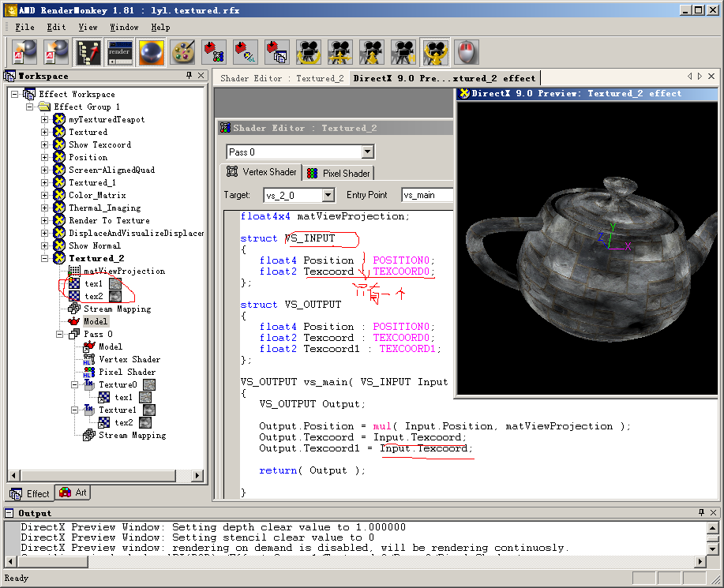Switch to the Art tab

(73, 493)
